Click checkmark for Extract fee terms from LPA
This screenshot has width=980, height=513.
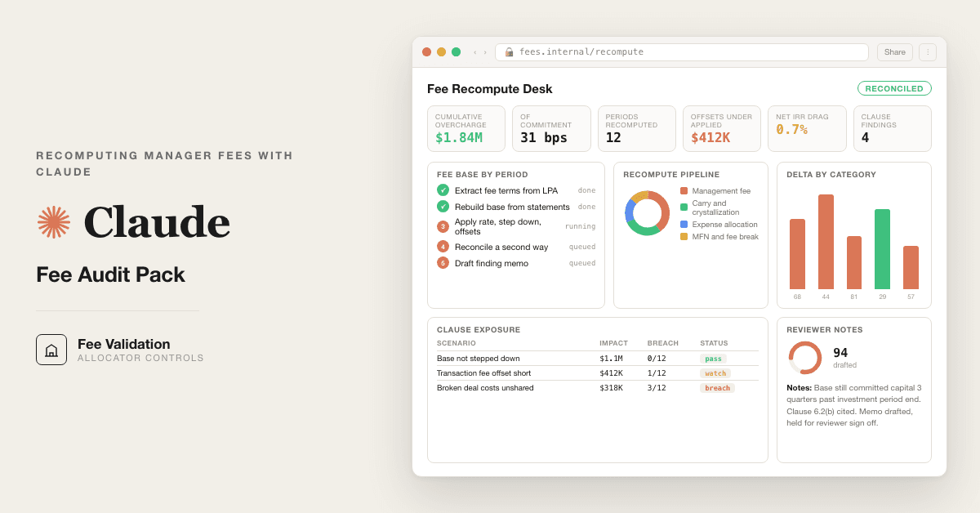coord(443,190)
